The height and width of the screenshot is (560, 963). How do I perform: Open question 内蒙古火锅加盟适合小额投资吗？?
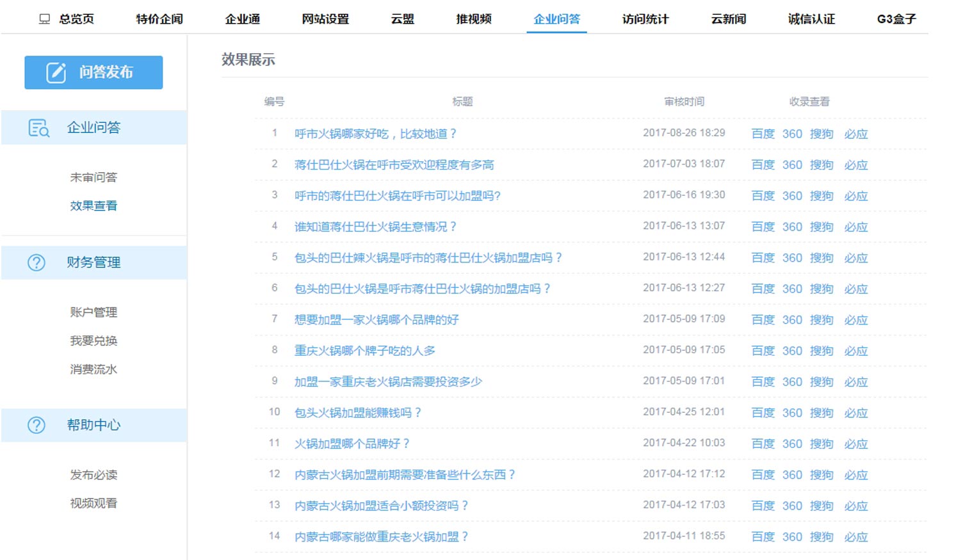pyautogui.click(x=382, y=506)
